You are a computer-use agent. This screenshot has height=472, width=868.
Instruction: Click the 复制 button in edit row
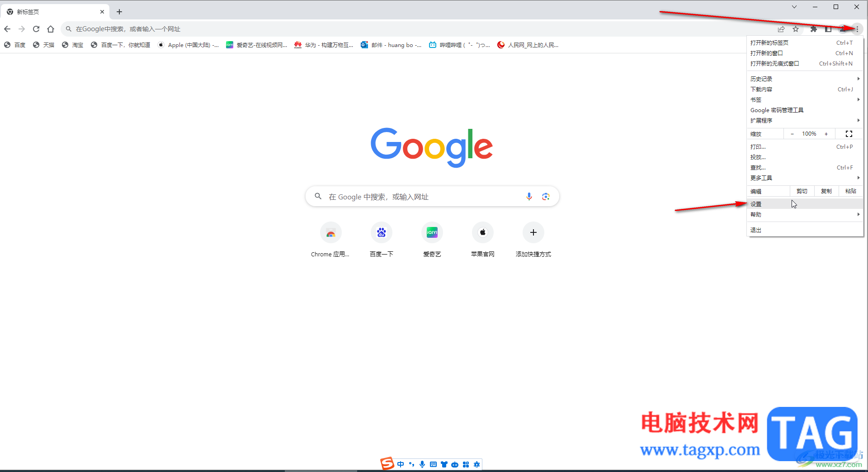[x=826, y=191]
